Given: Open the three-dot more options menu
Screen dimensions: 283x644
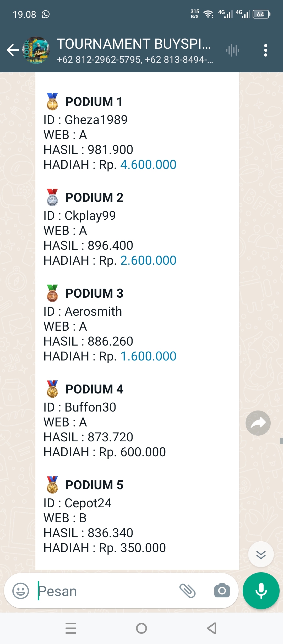Looking at the screenshot, I should pos(265,50).
